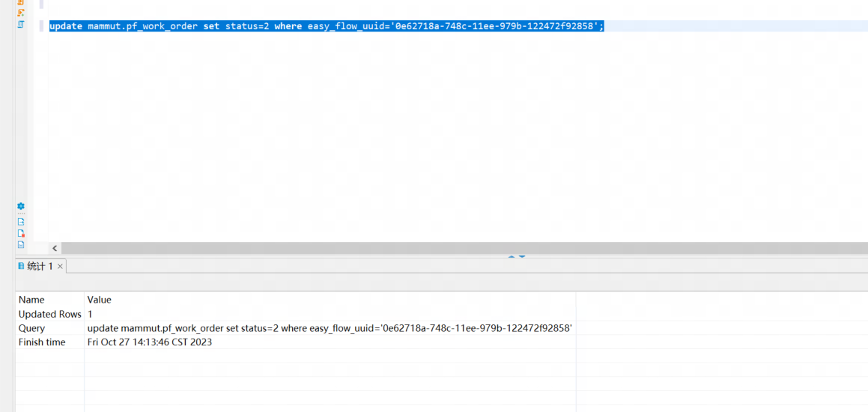Screen dimensions: 868x412
Task: Click the explain execution plan icon
Action: 21,25
